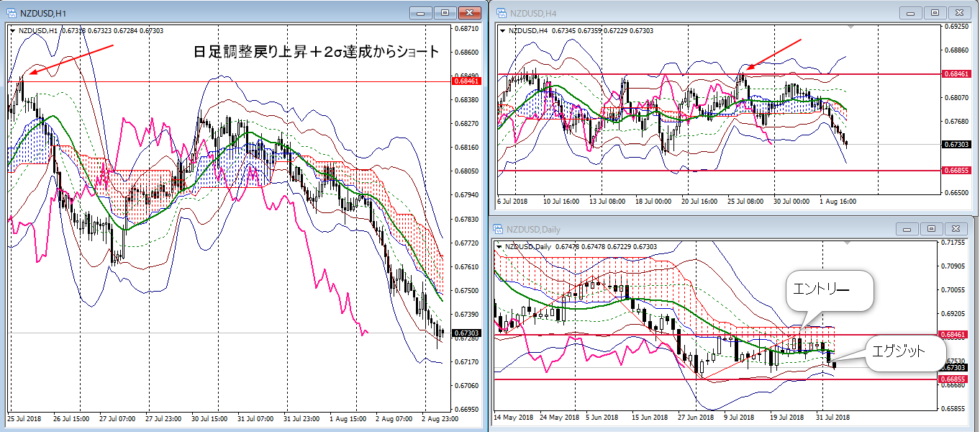
Task: Click the NZDUSD,H1 title bar text
Action: point(42,12)
